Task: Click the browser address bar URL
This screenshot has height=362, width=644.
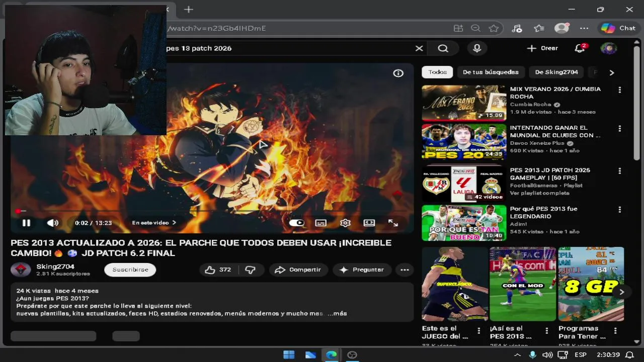Action: [x=216, y=28]
